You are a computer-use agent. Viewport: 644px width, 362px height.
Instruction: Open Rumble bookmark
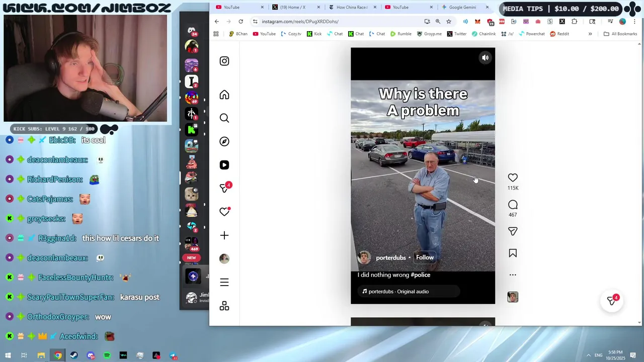click(x=401, y=34)
